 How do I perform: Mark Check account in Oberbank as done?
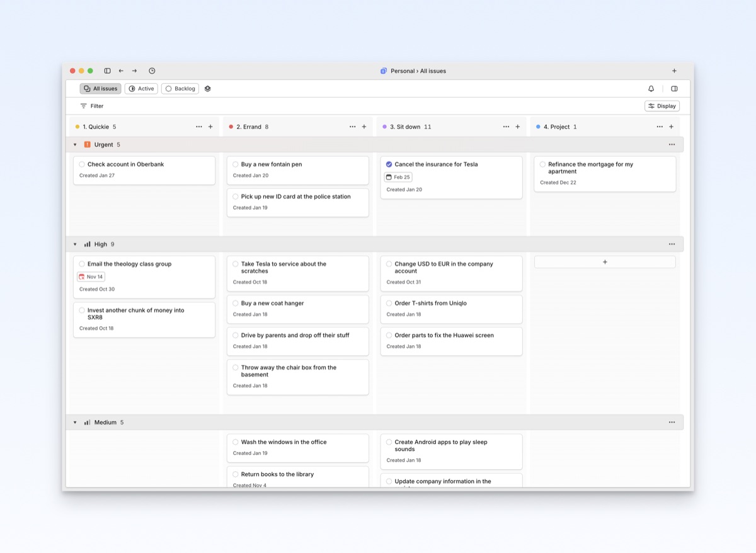click(83, 164)
